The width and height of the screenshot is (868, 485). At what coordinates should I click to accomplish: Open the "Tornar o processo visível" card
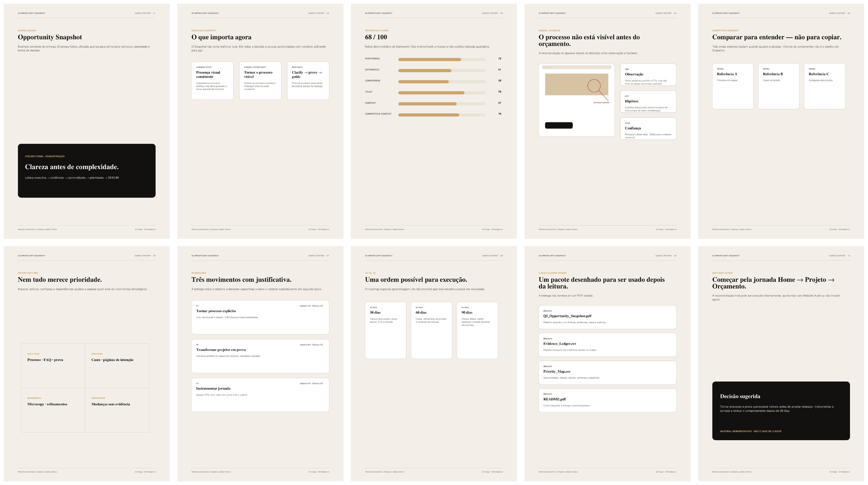[x=260, y=80]
